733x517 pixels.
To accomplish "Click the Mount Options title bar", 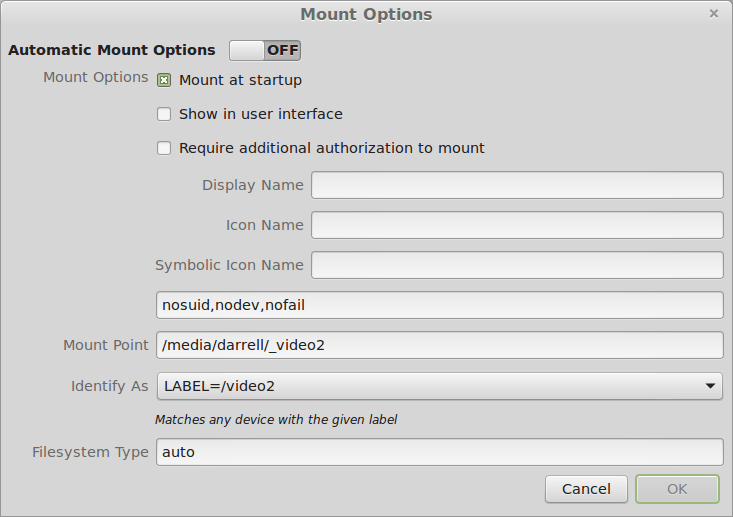I will 366,14.
